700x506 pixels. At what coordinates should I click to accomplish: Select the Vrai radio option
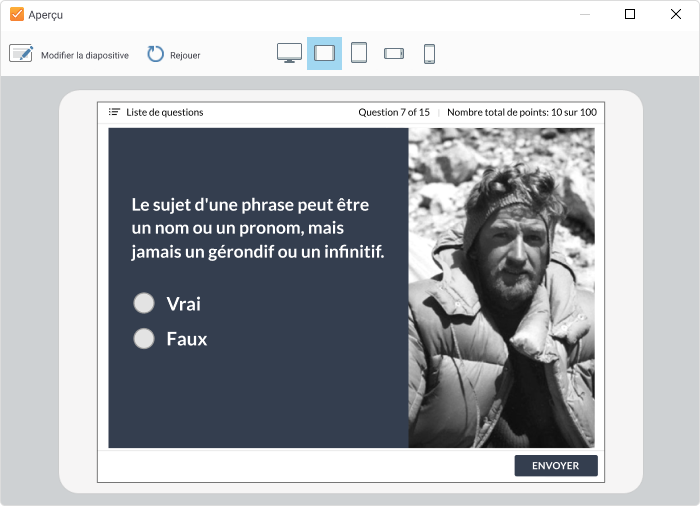[x=144, y=303]
